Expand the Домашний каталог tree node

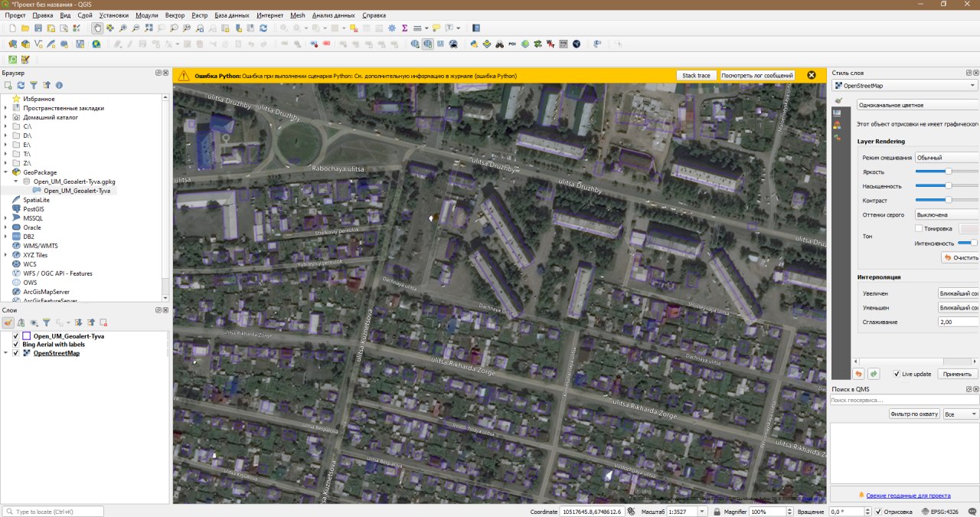coord(6,117)
